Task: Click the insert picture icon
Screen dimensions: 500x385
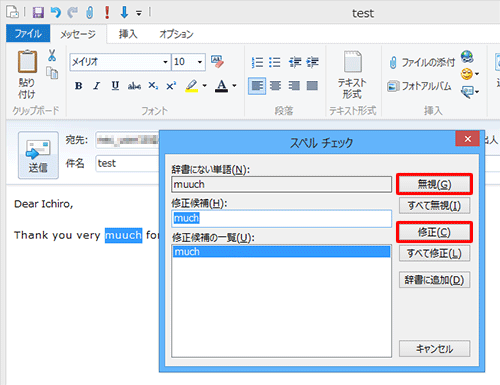Action: (467, 92)
